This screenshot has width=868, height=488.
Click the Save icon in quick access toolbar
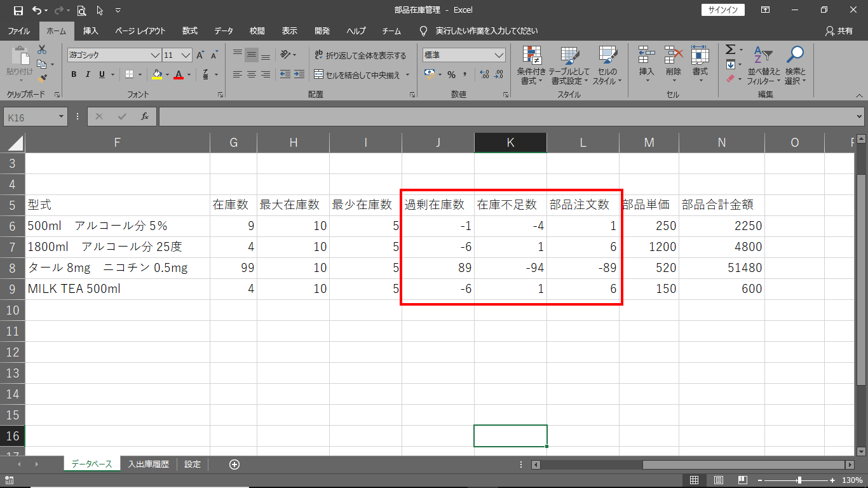point(18,10)
